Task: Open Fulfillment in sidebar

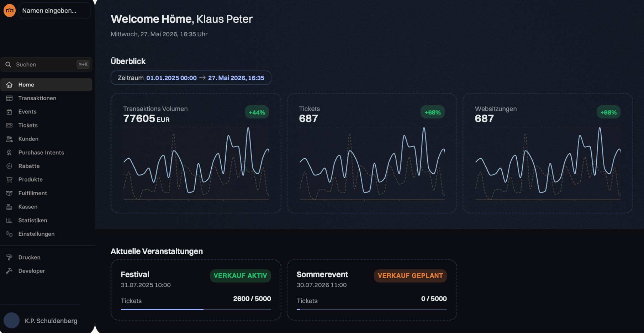Action: 46,193
